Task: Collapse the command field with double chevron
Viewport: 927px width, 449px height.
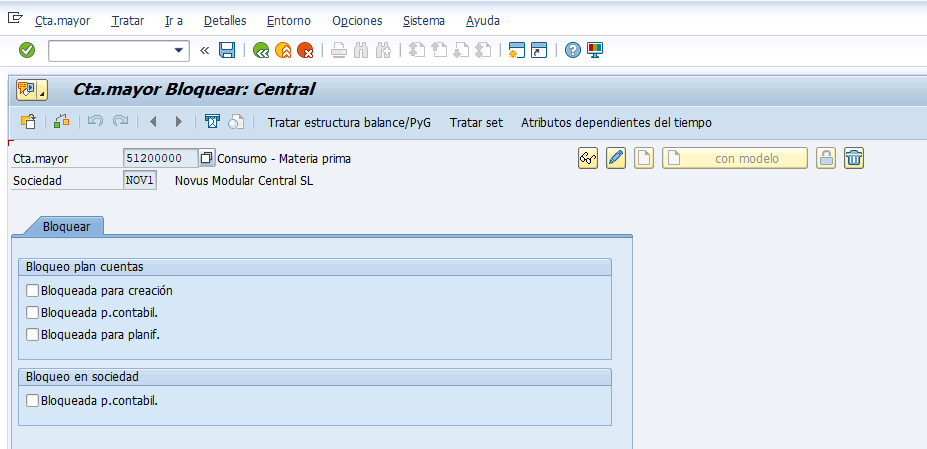Action: (205, 51)
